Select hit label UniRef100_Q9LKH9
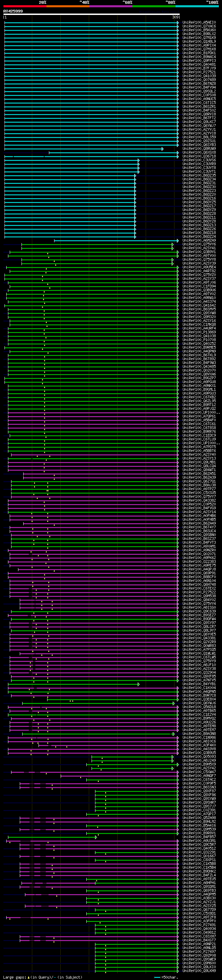This screenshot has width=222, height=980. [x=199, y=971]
